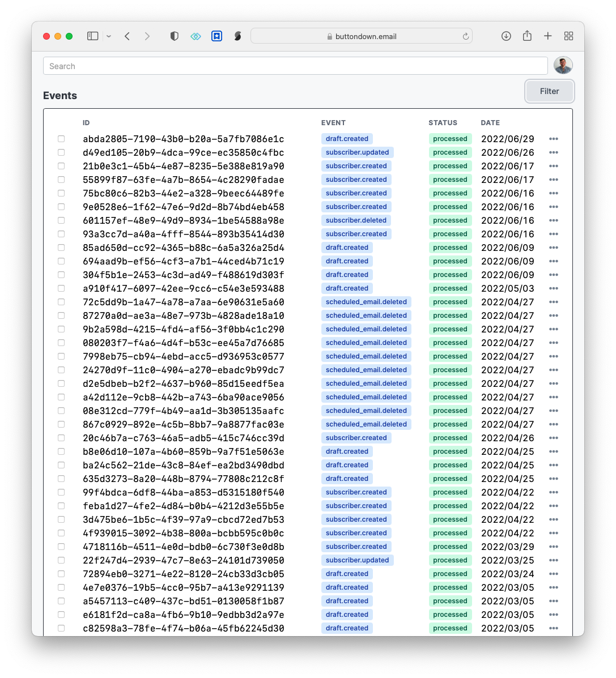Click the Search input field
Viewport: 616px width, 678px height.
[x=295, y=66]
